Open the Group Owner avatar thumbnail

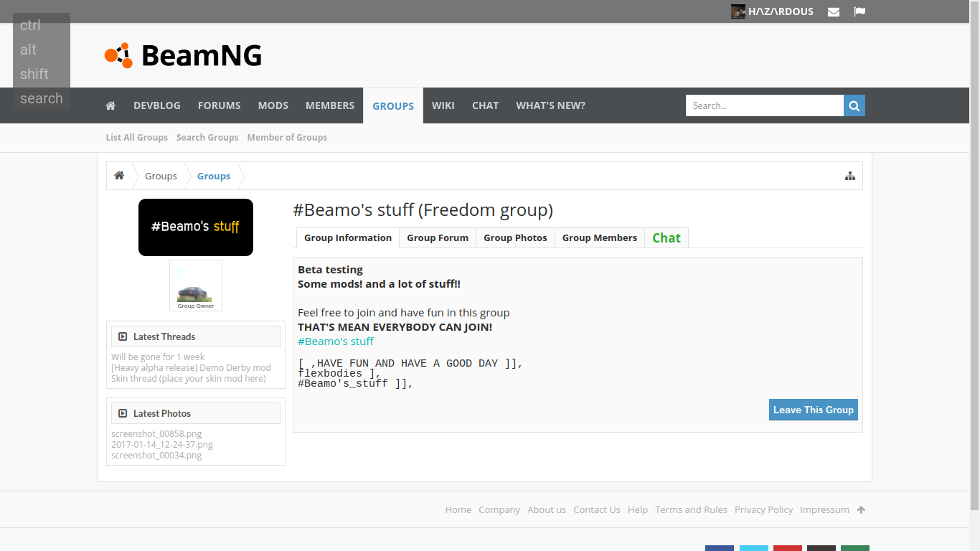pyautogui.click(x=196, y=286)
